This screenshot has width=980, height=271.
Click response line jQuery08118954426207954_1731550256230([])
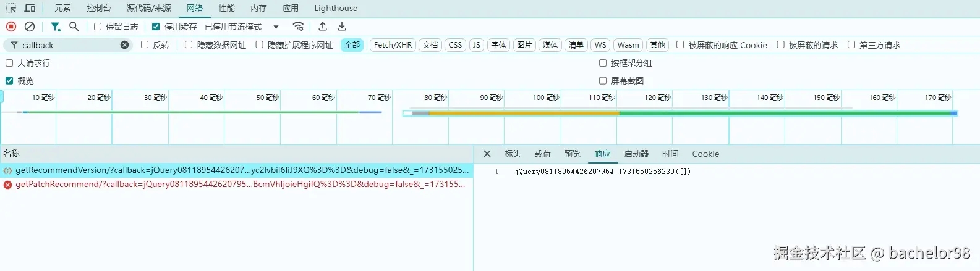[x=602, y=172]
